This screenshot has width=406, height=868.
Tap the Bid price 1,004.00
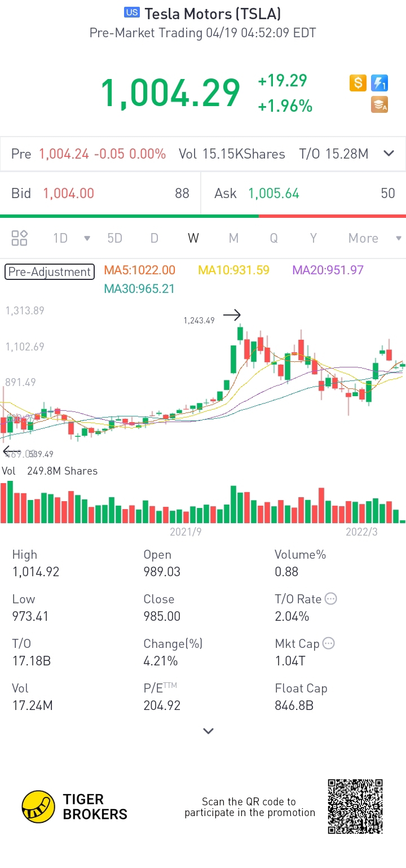coord(69,194)
